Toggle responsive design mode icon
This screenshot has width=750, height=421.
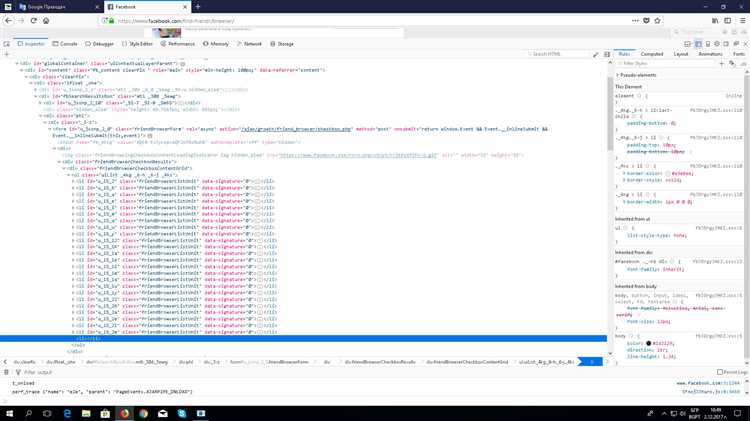708,44
